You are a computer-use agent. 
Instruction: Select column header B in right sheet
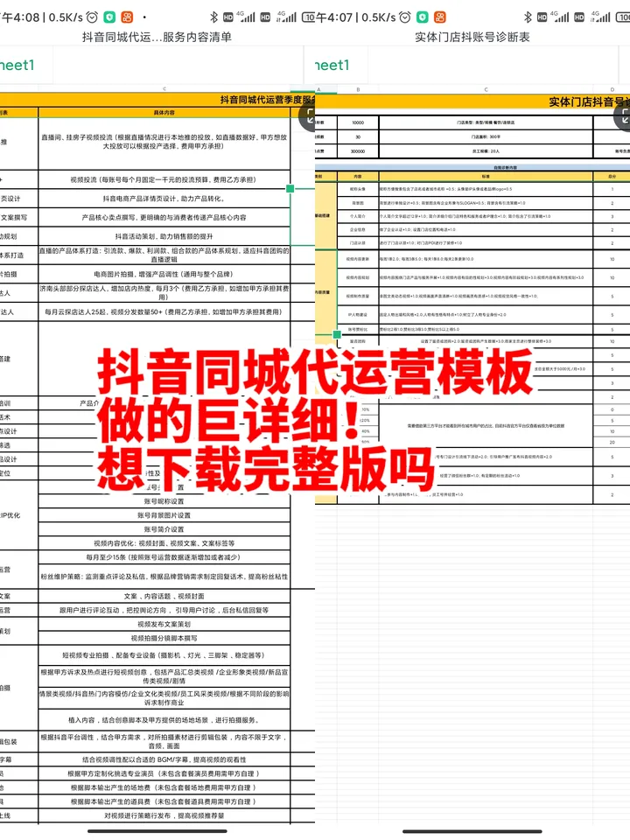[x=358, y=89]
